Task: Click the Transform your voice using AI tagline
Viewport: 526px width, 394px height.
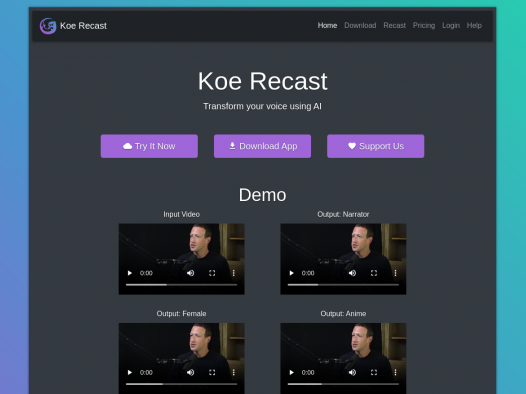Action: [x=262, y=106]
